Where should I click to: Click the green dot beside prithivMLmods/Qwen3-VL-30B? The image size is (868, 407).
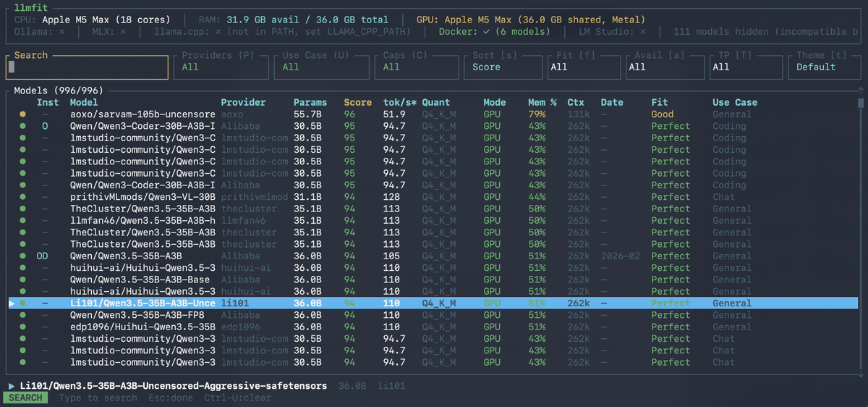(x=22, y=197)
